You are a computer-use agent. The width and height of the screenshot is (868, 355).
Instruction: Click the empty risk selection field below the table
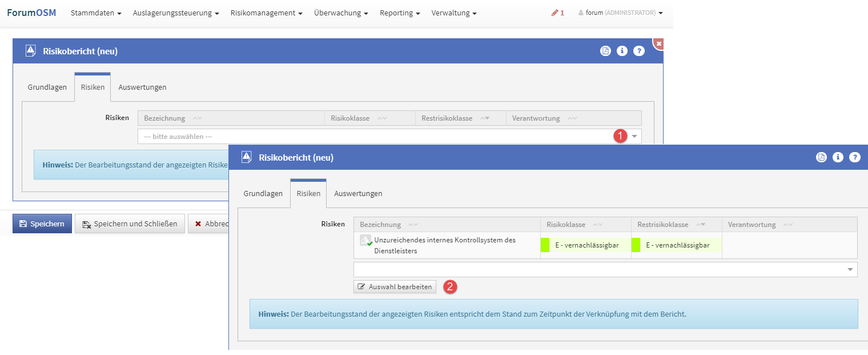[x=600, y=269]
